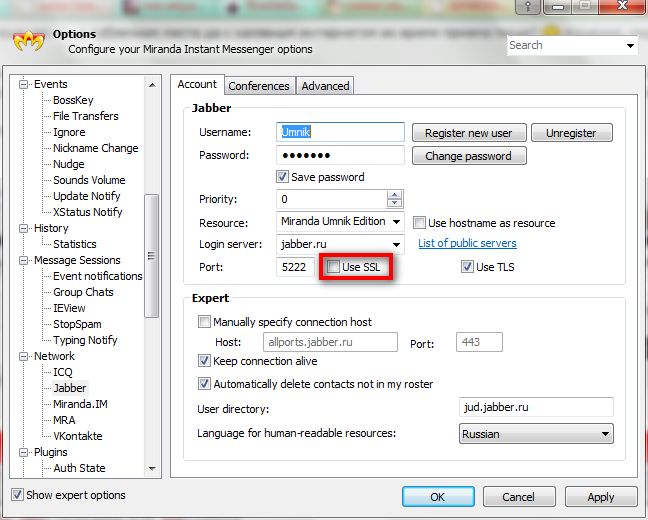Viewport: 648px width, 520px height.
Task: Select Miranda.IM tree item
Action: (80, 404)
